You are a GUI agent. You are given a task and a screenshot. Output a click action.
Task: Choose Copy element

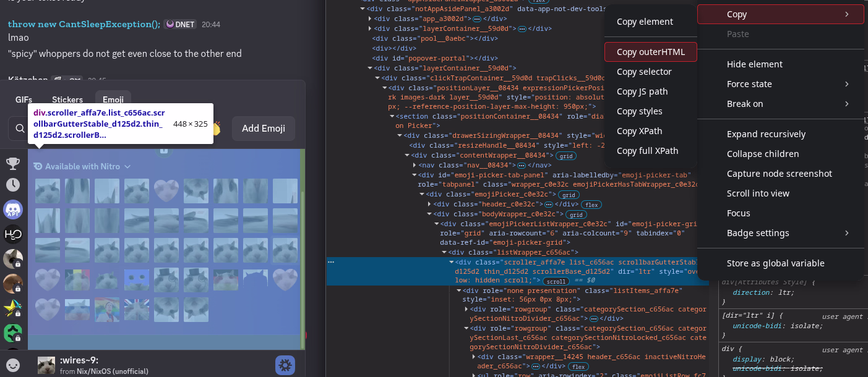651,22
